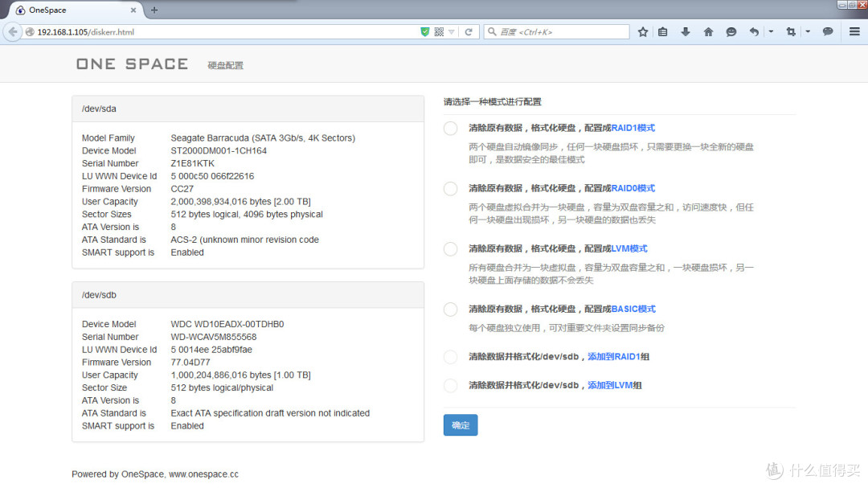Image resolution: width=868 pixels, height=488 pixels.
Task: Click the globe site identity icon
Action: point(30,32)
